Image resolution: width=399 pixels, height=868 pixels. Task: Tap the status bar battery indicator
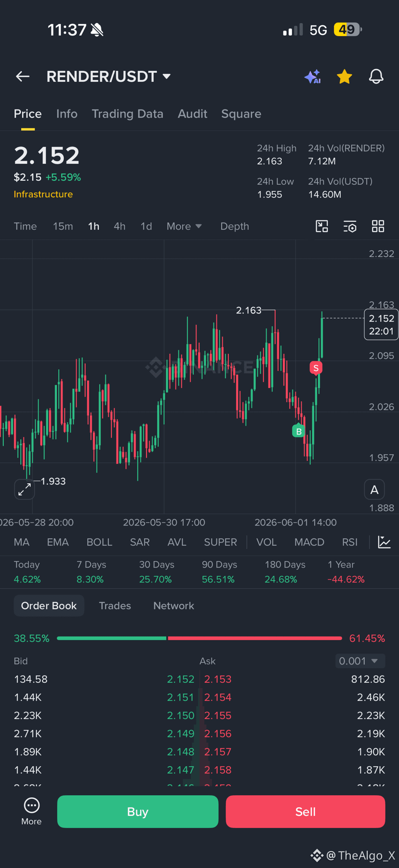(x=347, y=30)
